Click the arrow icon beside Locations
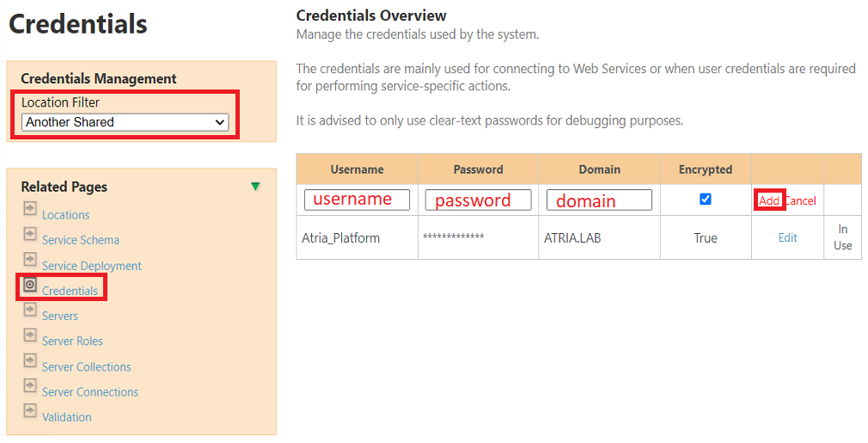The image size is (868, 443). [x=30, y=209]
